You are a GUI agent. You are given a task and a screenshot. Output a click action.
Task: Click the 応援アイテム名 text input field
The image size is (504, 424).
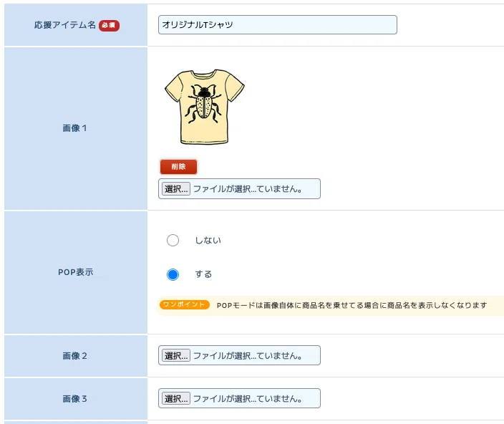point(277,25)
